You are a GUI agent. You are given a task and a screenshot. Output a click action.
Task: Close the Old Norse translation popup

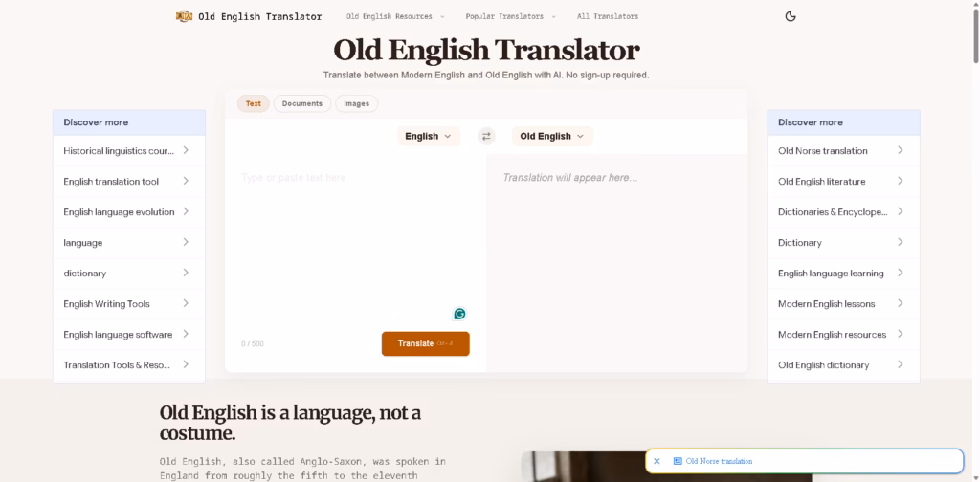pyautogui.click(x=657, y=461)
